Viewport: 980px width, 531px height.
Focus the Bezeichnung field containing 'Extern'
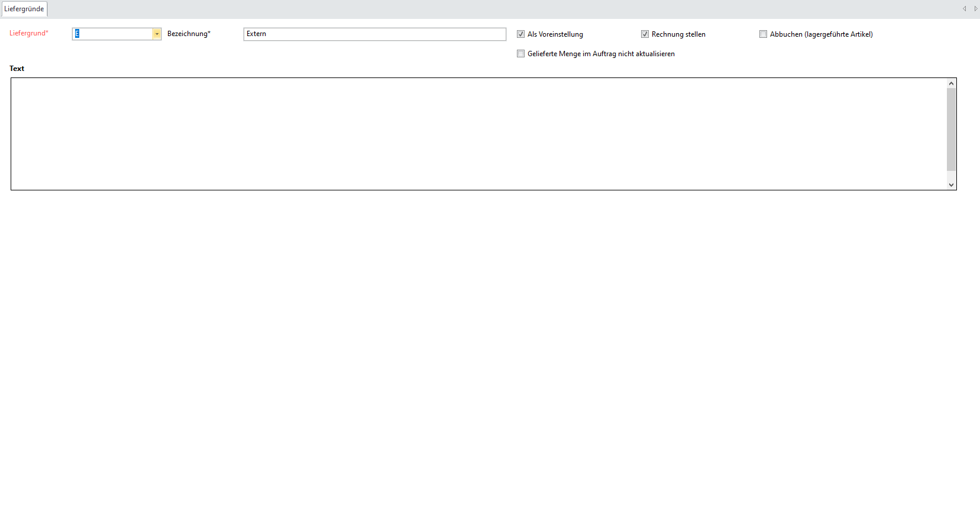coord(374,34)
